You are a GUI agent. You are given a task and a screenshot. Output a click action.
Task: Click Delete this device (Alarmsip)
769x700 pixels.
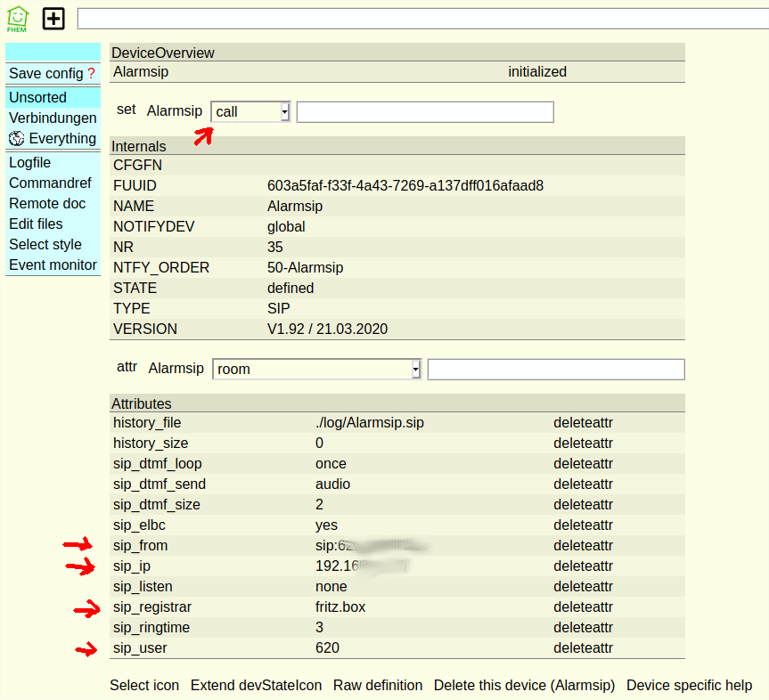[524, 686]
